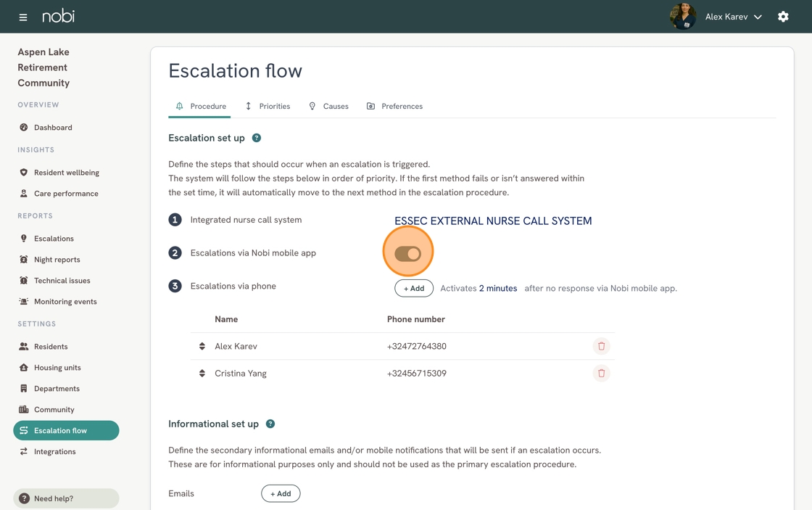Screen dimensions: 812x510
Task: Click reorder handle for Alex Karev
Action: [202, 346]
